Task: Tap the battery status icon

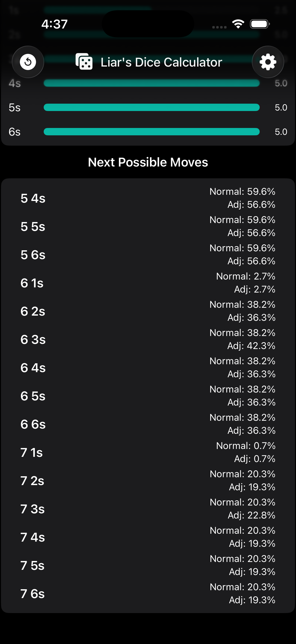Action: tap(259, 24)
